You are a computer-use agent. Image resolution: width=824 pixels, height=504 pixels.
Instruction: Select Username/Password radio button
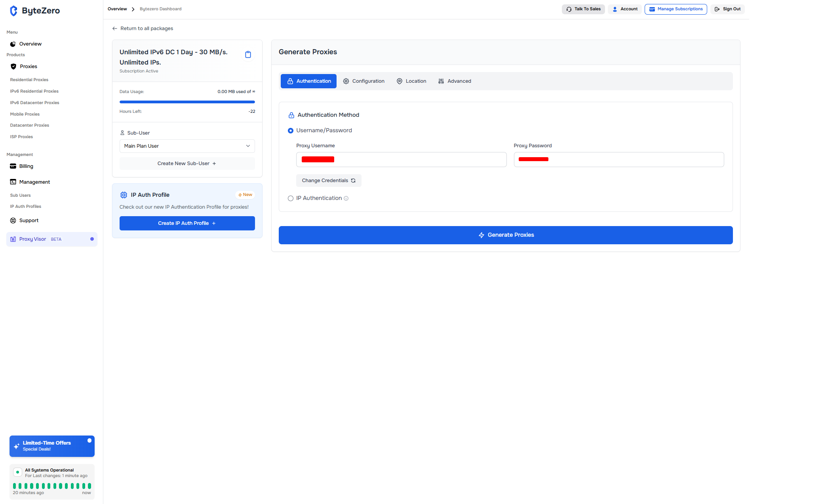click(291, 131)
